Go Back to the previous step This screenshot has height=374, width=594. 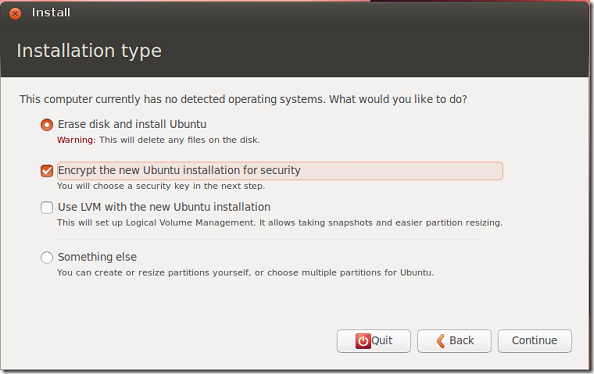coord(454,341)
